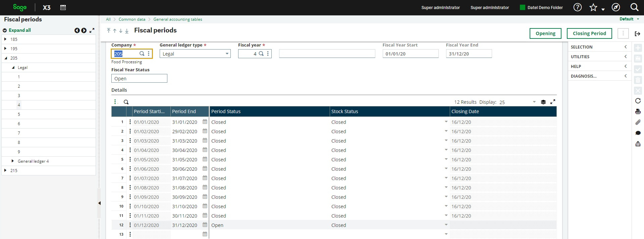Open Display results count dropdown
Image resolution: width=644 pixels, height=239 pixels.
click(534, 102)
